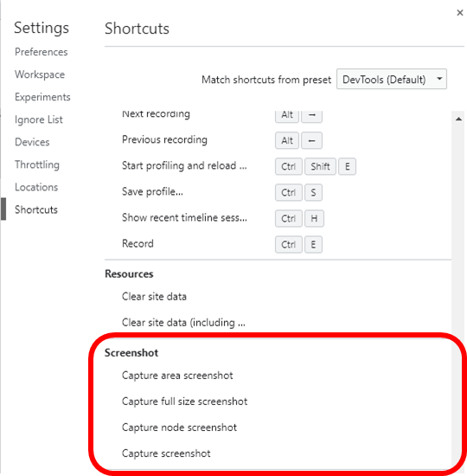Select the Locations tab
This screenshot has width=467, height=476.
[x=36, y=187]
